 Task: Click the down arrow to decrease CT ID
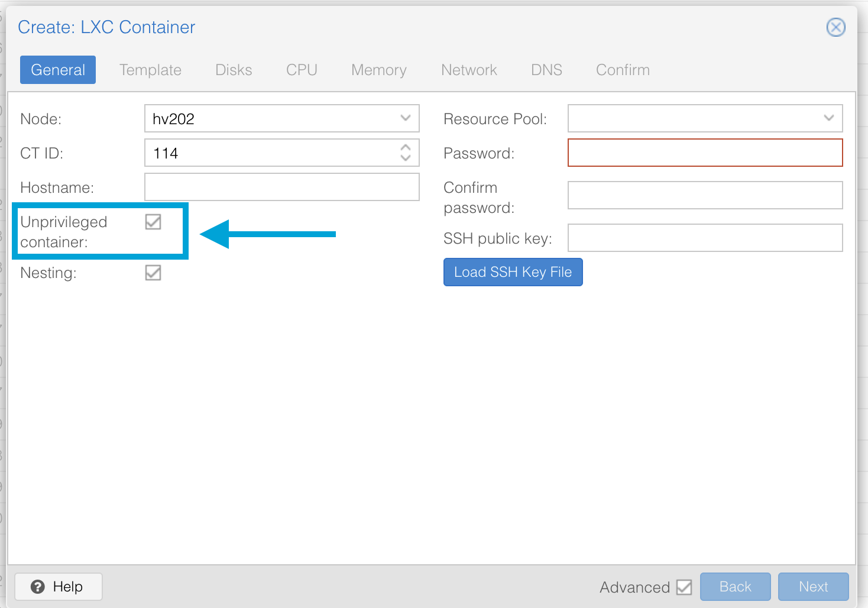(406, 157)
